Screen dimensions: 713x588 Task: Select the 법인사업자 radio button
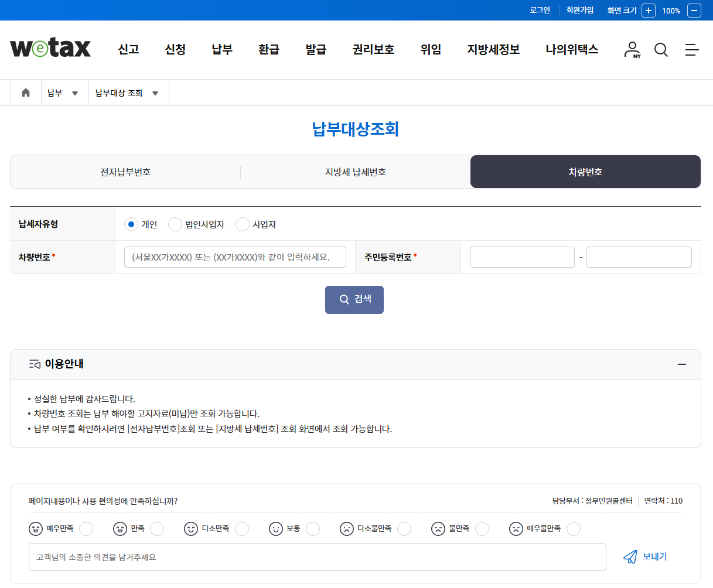tap(175, 224)
